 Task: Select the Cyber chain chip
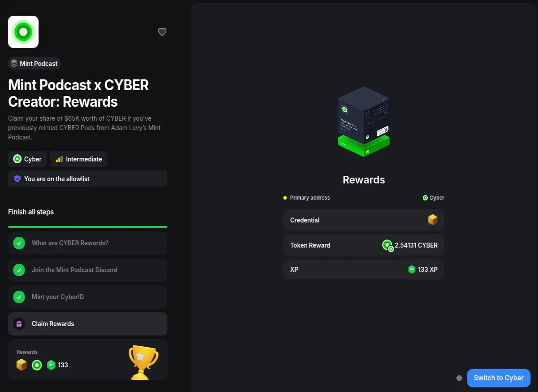pos(27,159)
